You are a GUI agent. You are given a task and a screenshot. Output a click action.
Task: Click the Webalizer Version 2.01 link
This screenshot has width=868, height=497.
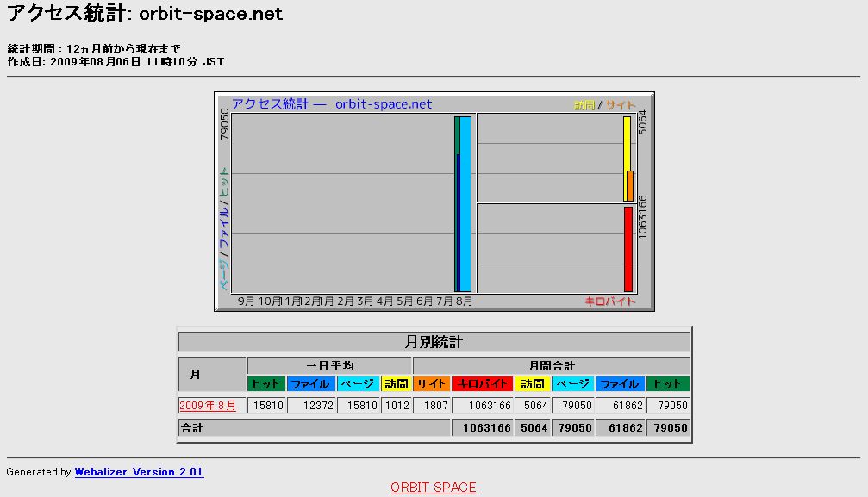click(139, 472)
